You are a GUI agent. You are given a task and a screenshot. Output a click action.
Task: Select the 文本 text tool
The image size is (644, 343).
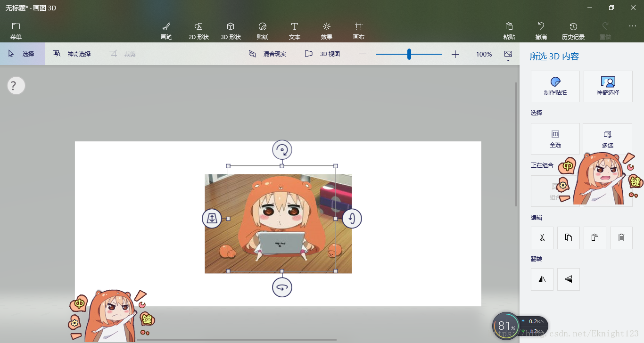[295, 31]
